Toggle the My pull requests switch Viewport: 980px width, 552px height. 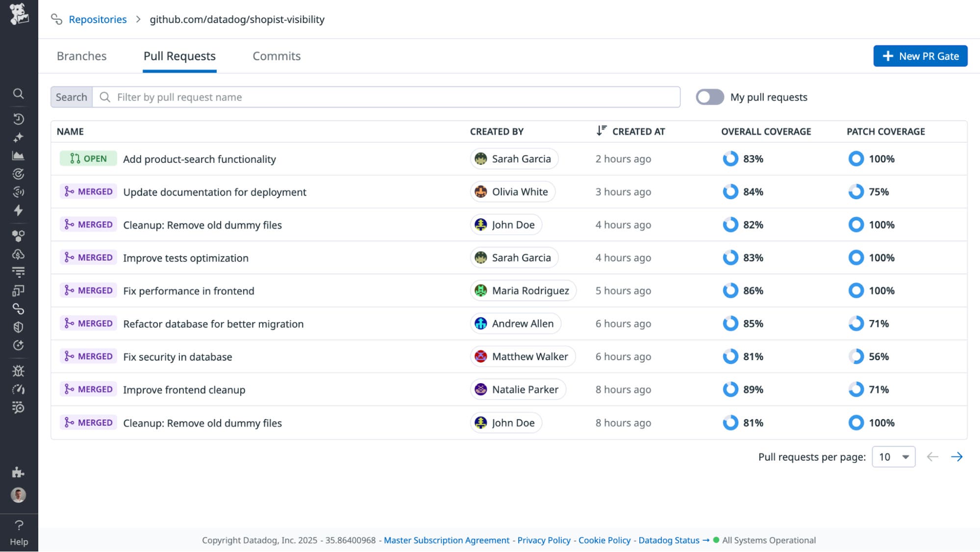coord(709,97)
